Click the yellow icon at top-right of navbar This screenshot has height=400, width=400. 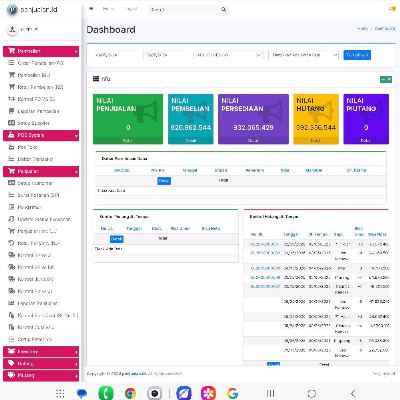[393, 9]
